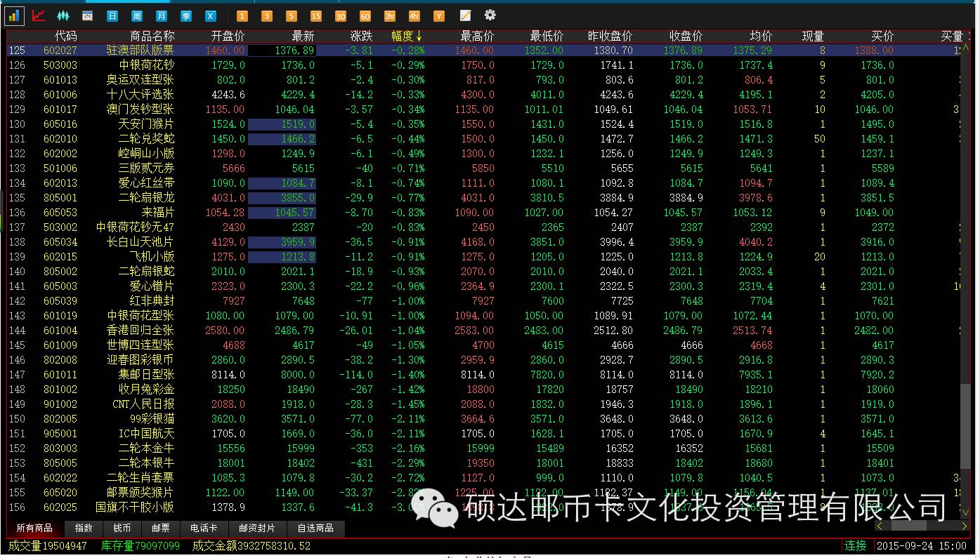Select quarterly period 季 icon

point(186,15)
